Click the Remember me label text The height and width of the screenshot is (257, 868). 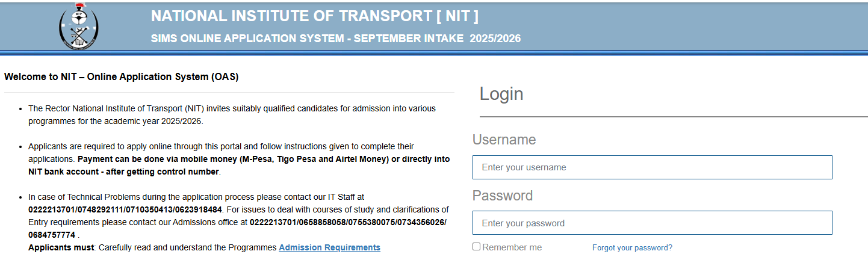512,247
